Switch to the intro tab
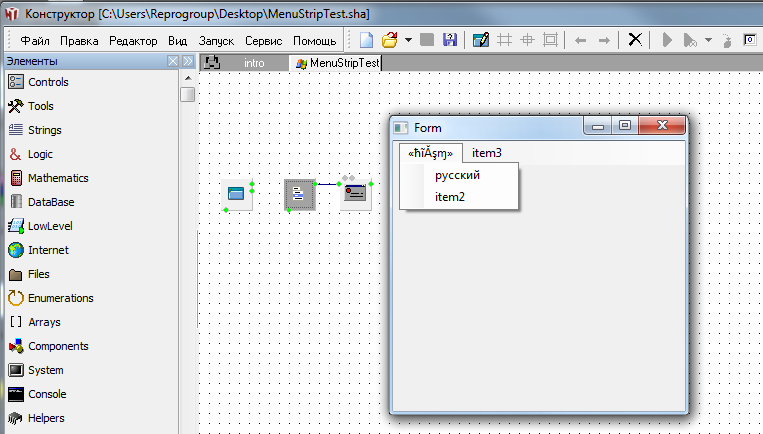763x434 pixels. coord(254,63)
